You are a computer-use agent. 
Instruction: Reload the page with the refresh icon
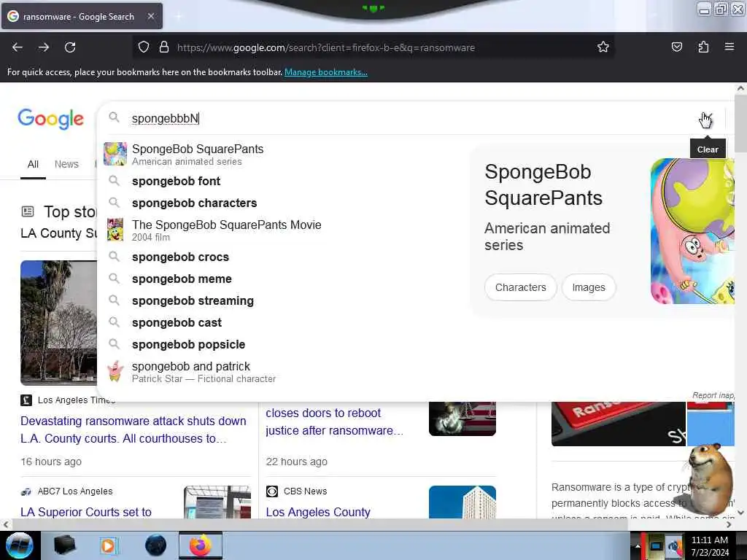pyautogui.click(x=70, y=47)
